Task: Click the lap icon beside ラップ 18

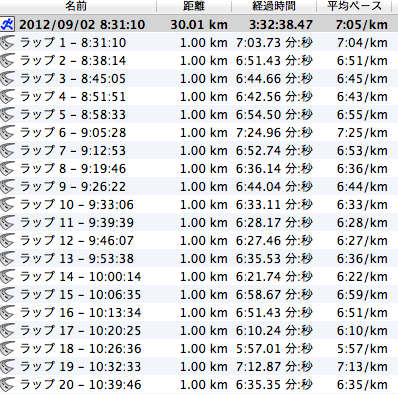Action: (7, 349)
